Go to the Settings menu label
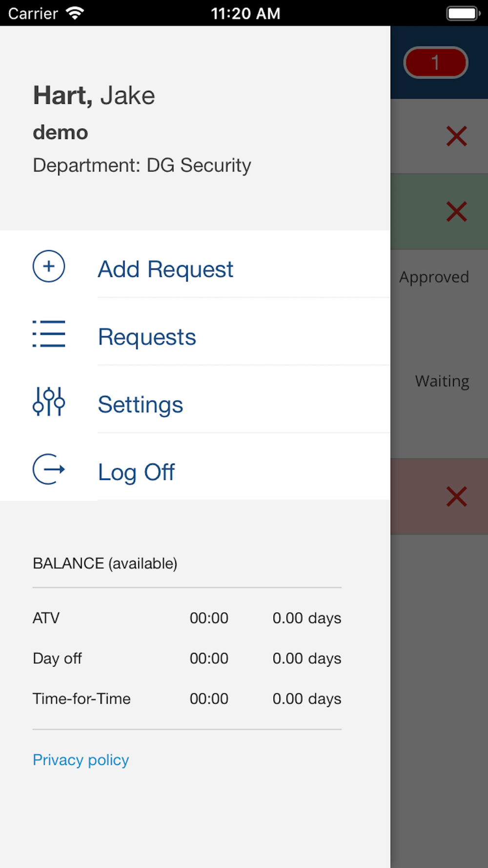Viewport: 488px width, 868px height. [x=141, y=404]
